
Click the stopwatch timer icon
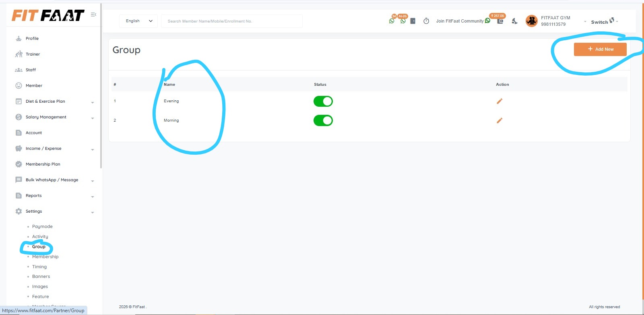pyautogui.click(x=426, y=21)
